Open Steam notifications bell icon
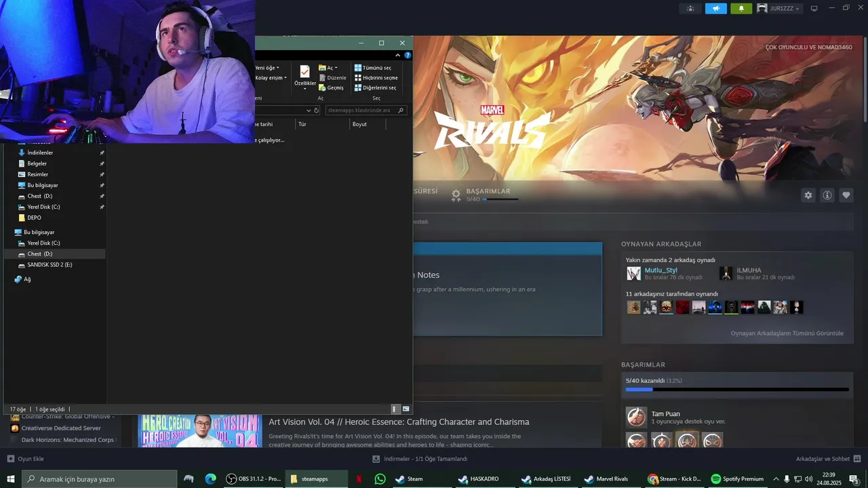The image size is (868, 488). point(741,8)
